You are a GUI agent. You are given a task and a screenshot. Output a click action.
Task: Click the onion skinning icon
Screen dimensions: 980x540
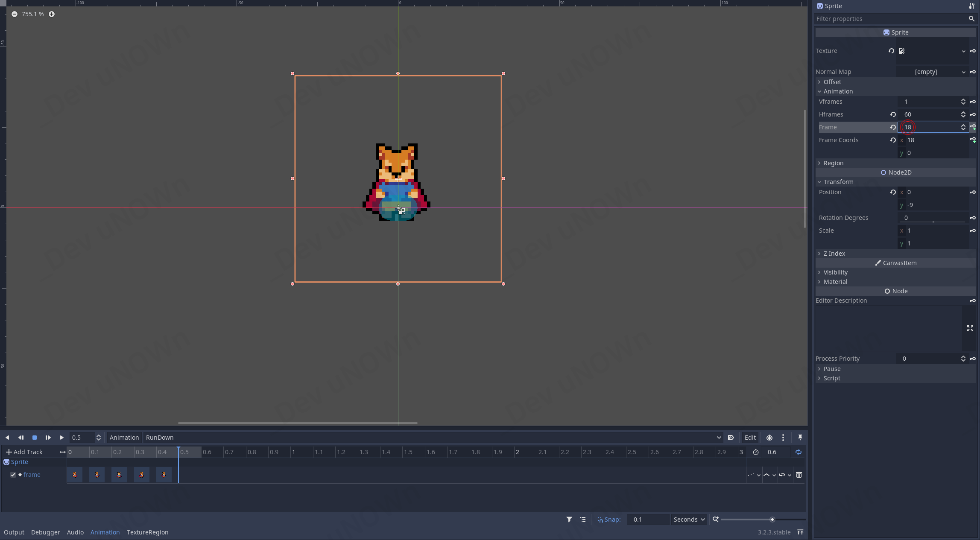(769, 438)
